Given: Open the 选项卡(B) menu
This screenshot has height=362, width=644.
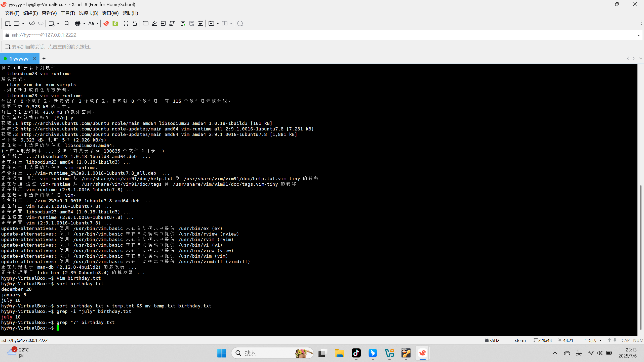Looking at the screenshot, I should click(88, 13).
